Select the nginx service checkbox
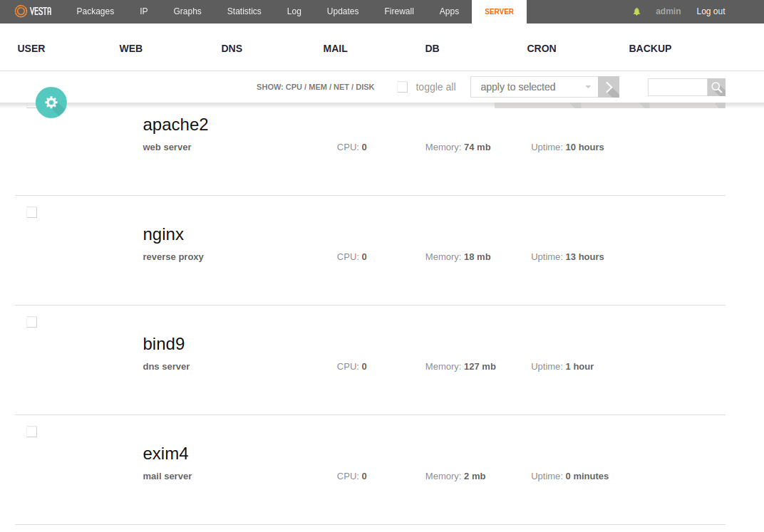 31,212
